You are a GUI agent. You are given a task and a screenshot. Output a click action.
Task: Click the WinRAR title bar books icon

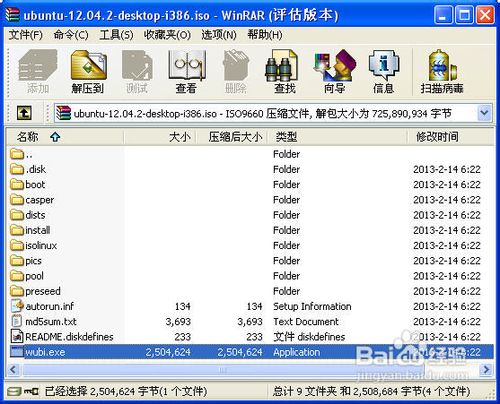pyautogui.click(x=13, y=15)
